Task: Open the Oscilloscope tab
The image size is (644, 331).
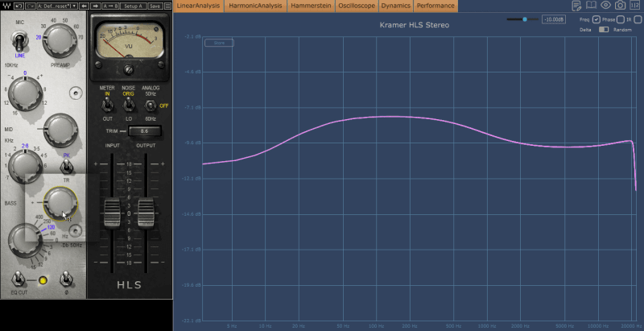Action: (x=357, y=6)
